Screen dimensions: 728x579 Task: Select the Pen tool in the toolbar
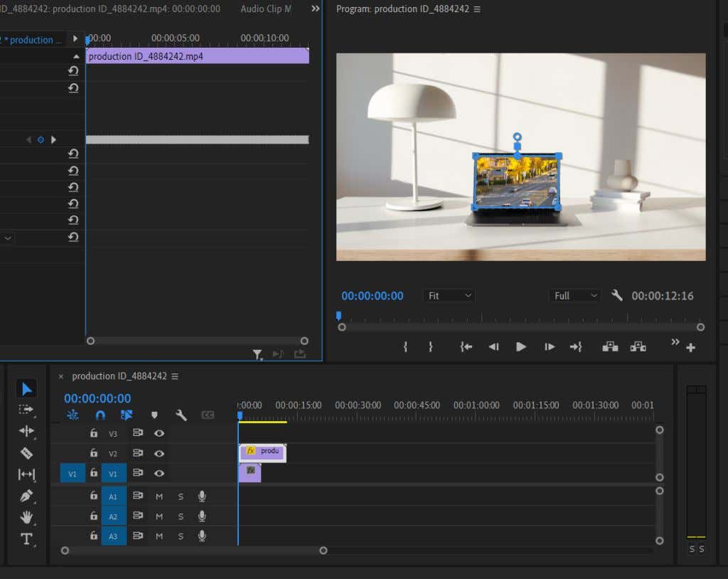26,496
